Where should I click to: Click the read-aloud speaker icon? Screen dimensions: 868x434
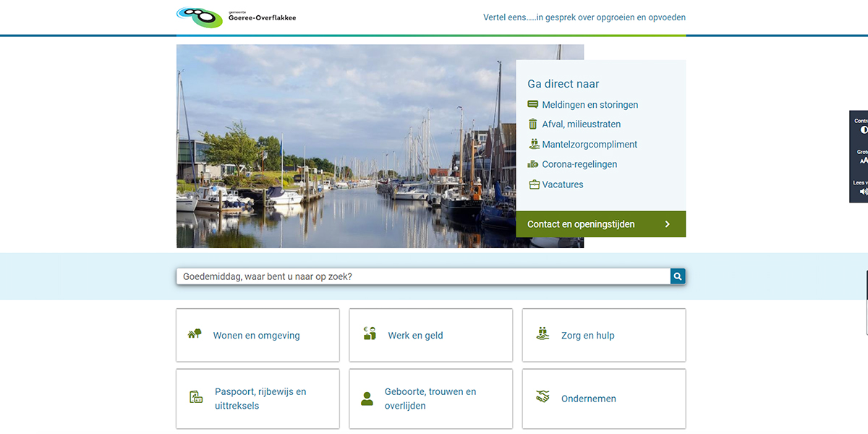pyautogui.click(x=863, y=192)
